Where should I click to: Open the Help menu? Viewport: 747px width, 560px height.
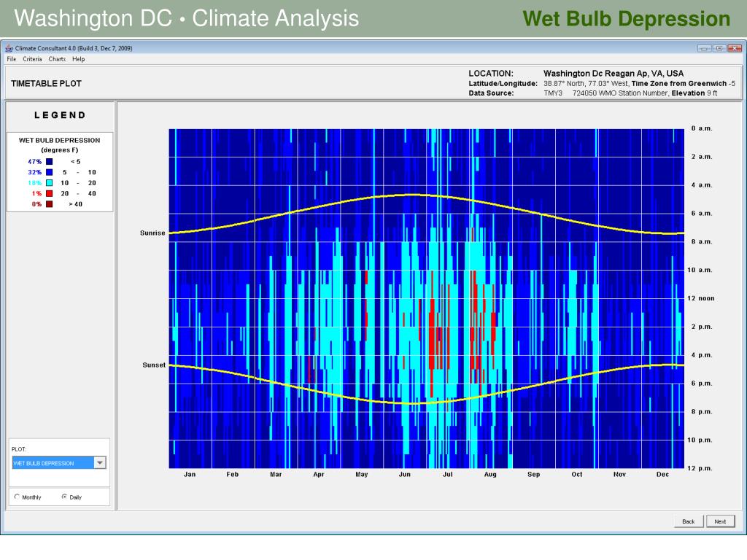[78, 59]
